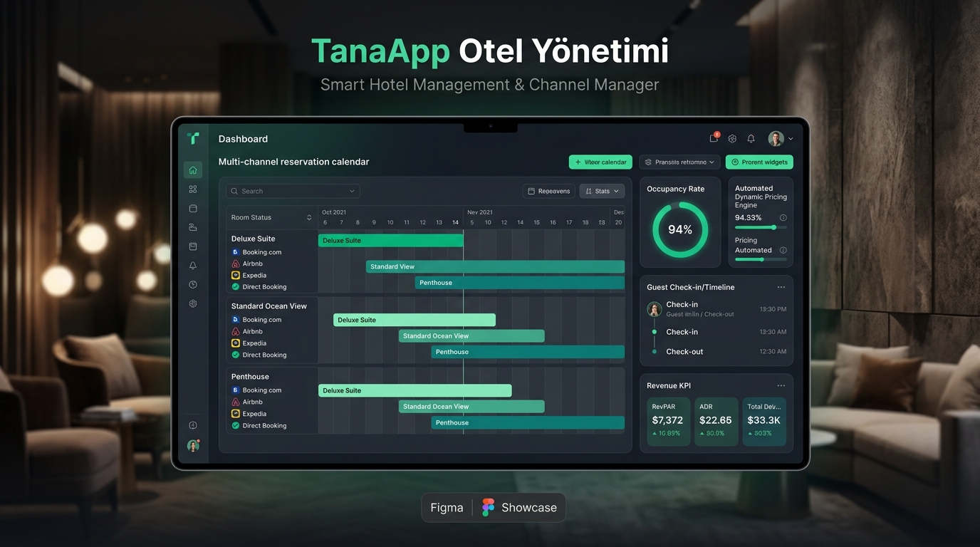Open the four-squares grid icon in the sidebar

tap(193, 189)
